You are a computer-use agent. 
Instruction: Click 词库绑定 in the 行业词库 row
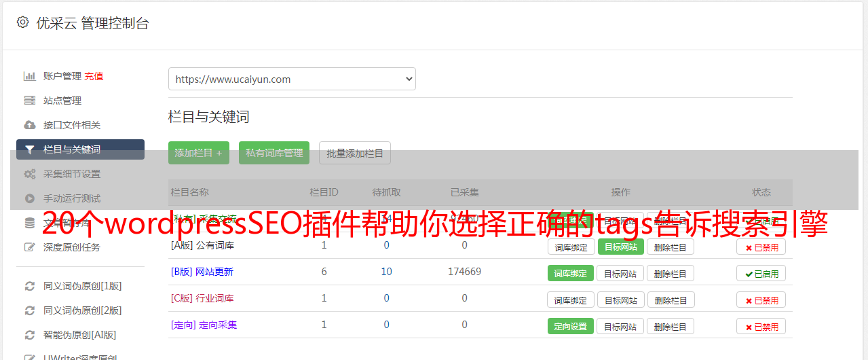coord(571,300)
